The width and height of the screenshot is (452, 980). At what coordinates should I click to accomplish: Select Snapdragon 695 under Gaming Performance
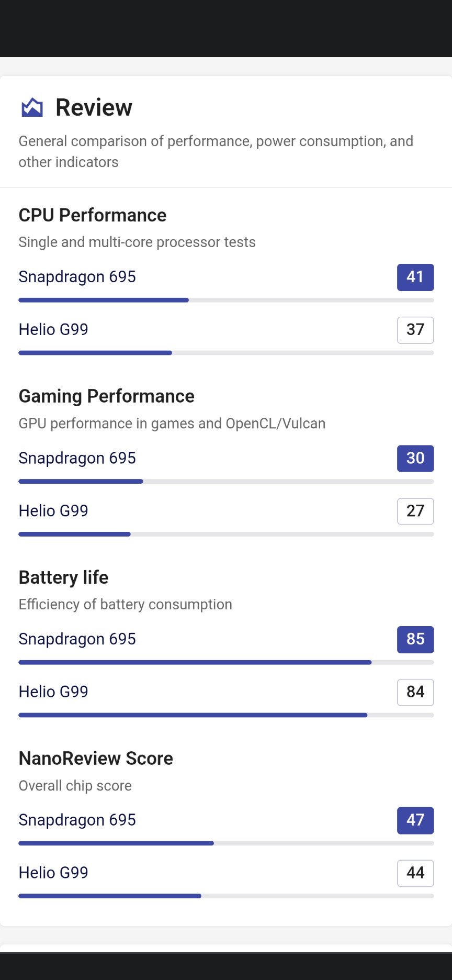point(77,458)
